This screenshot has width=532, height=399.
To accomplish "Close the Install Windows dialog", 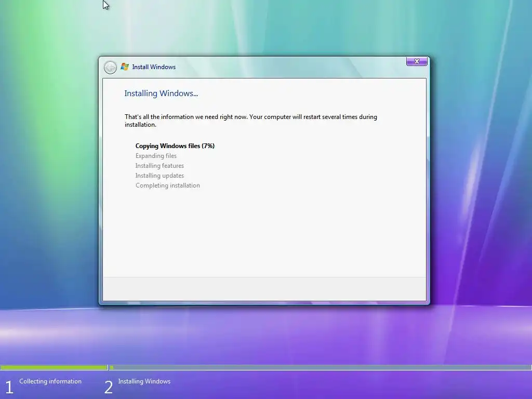I will 417,61.
